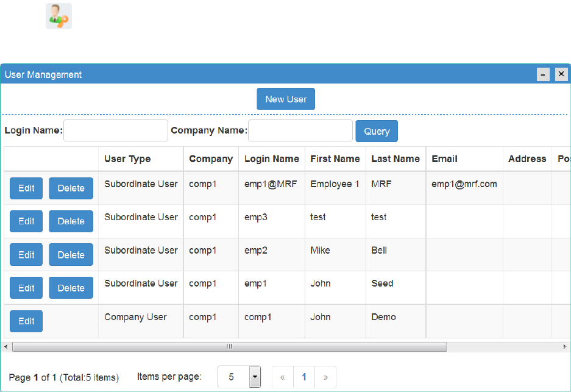Go to pagination page 1

pos(304,377)
